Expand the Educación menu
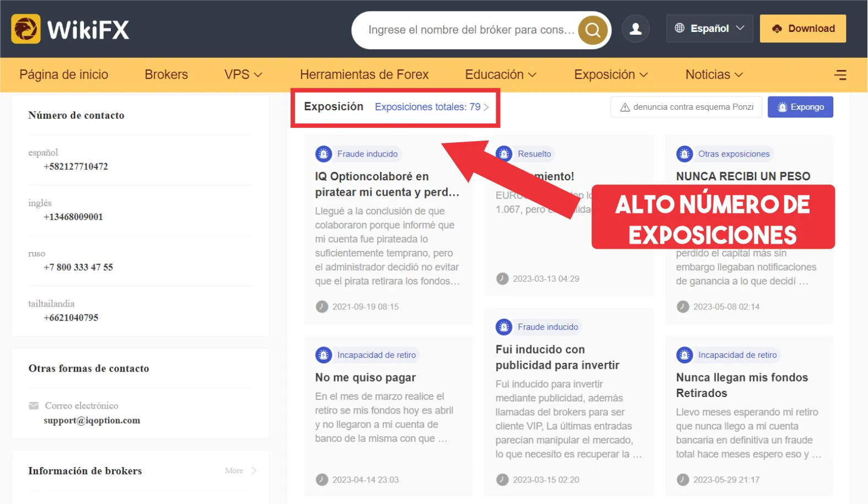Screen dimensions: 868x504 [x=500, y=74]
